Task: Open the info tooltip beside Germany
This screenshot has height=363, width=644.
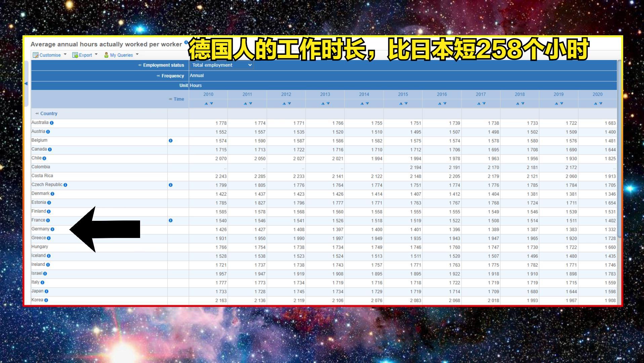Action: point(53,229)
